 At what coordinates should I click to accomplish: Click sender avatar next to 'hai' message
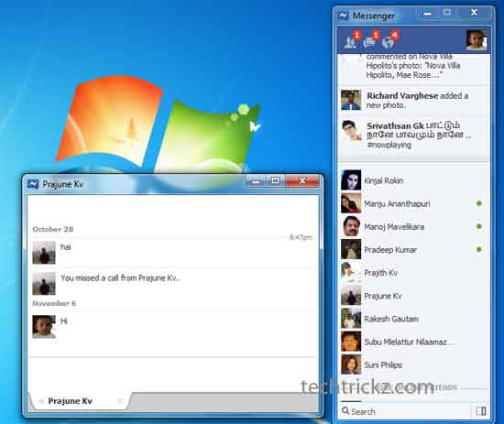(44, 253)
